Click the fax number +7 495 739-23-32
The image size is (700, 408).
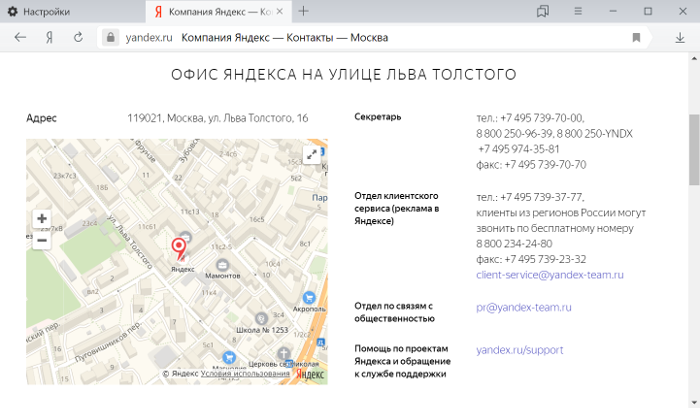click(545, 259)
